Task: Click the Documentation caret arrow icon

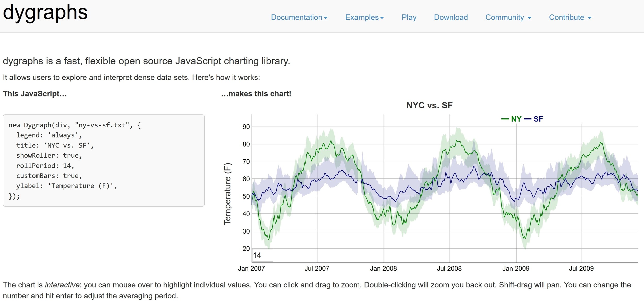Action: point(326,18)
